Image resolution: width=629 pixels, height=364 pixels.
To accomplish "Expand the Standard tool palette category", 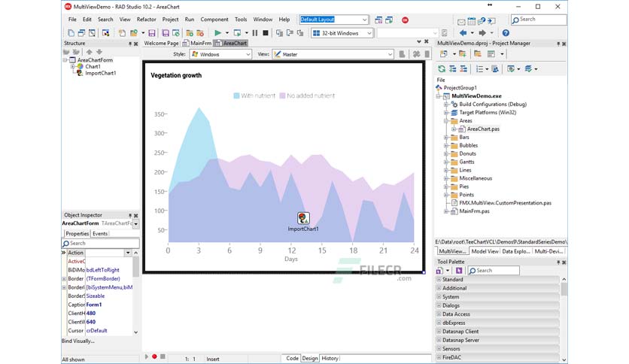I will pos(439,280).
